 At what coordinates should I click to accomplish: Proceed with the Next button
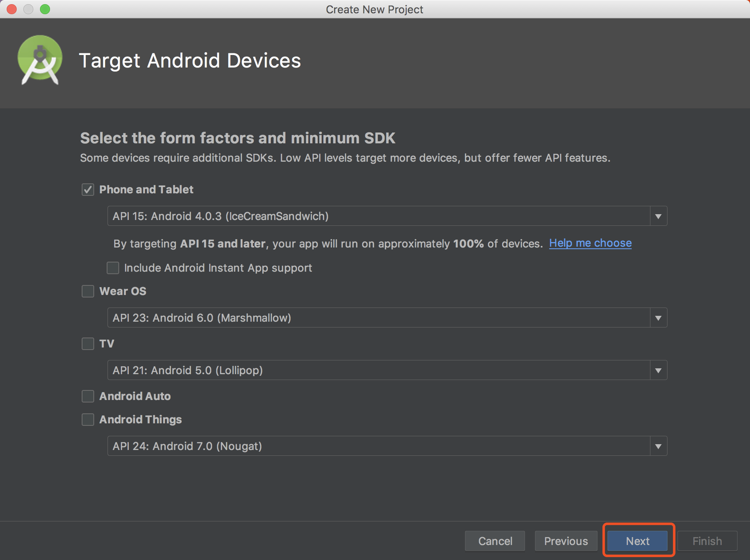pos(637,541)
